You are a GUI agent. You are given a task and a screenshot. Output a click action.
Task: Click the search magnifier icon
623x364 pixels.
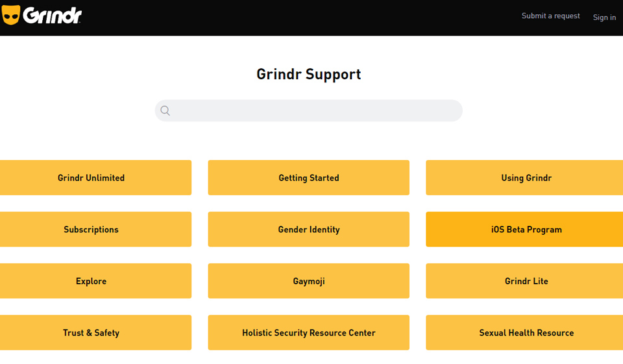point(165,111)
